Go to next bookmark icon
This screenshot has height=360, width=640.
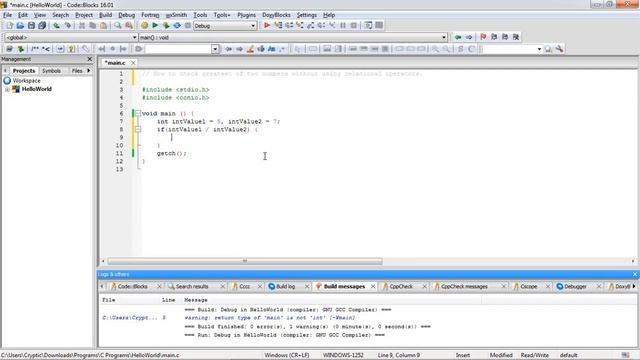pos(505,37)
